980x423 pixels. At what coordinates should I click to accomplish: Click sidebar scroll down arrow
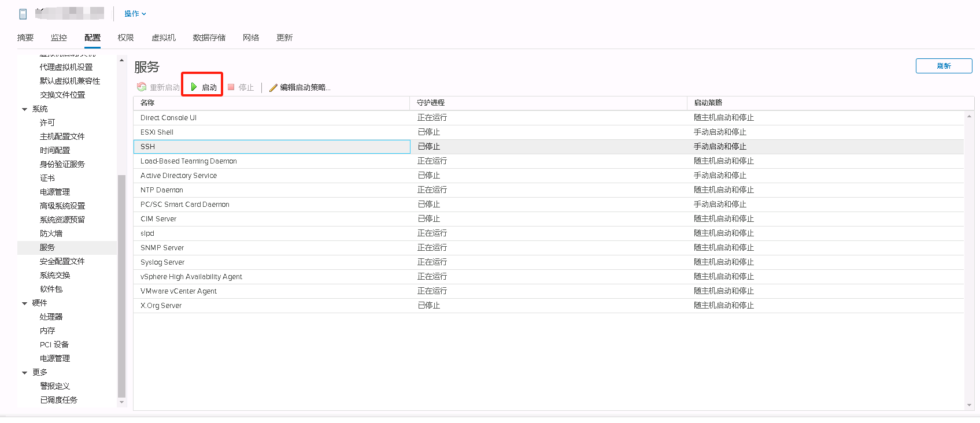121,402
